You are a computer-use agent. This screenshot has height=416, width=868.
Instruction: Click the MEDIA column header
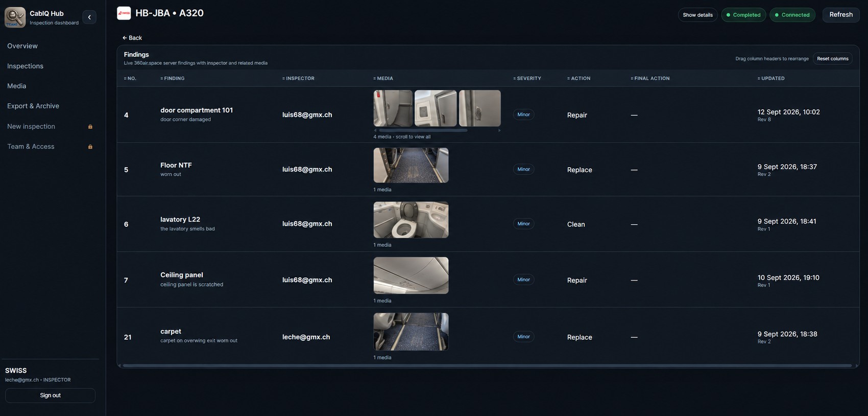tap(383, 78)
